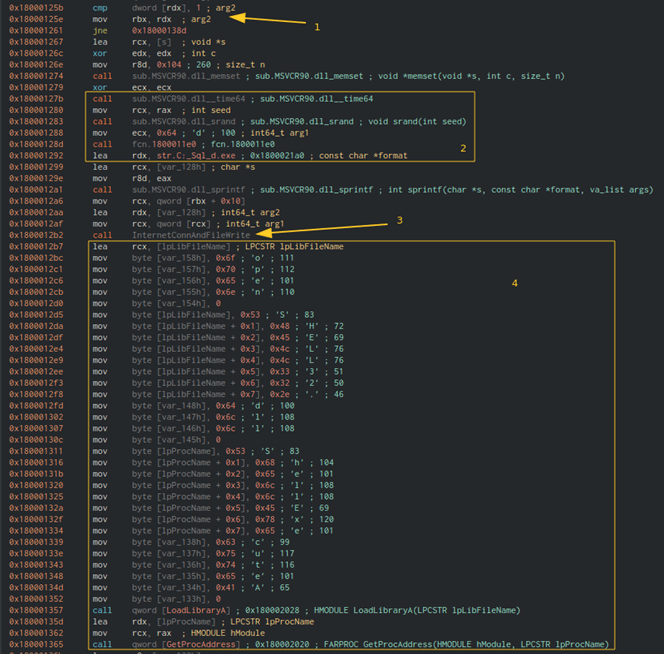This screenshot has width=664, height=654.
Task: Click address 0x180001311 writing 'S' to lpProcName
Action: point(36,451)
